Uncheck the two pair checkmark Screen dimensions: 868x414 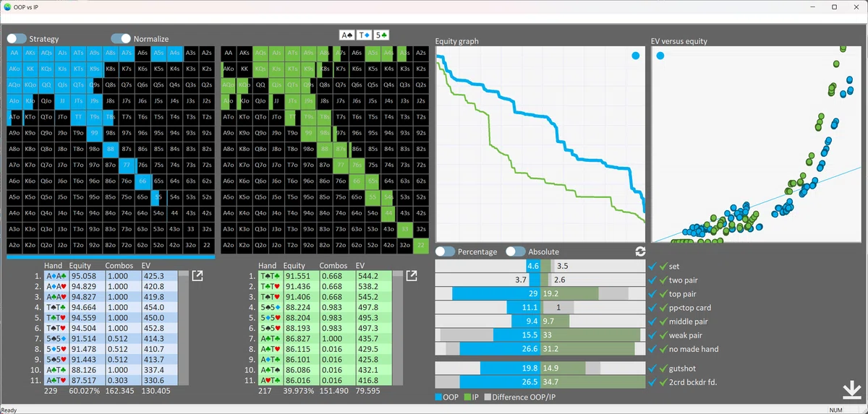pos(653,280)
